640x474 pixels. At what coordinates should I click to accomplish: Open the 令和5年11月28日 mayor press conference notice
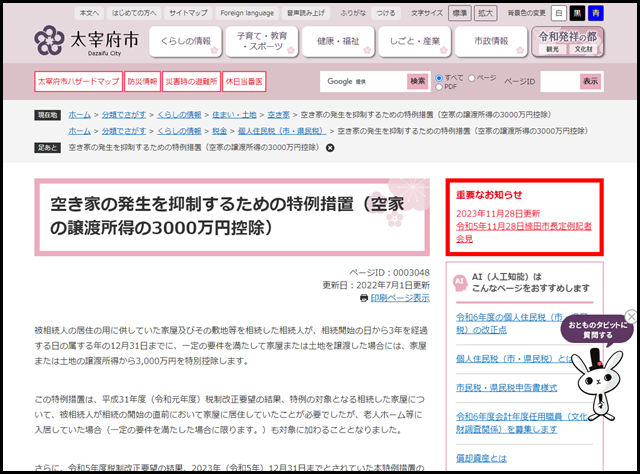click(x=524, y=232)
